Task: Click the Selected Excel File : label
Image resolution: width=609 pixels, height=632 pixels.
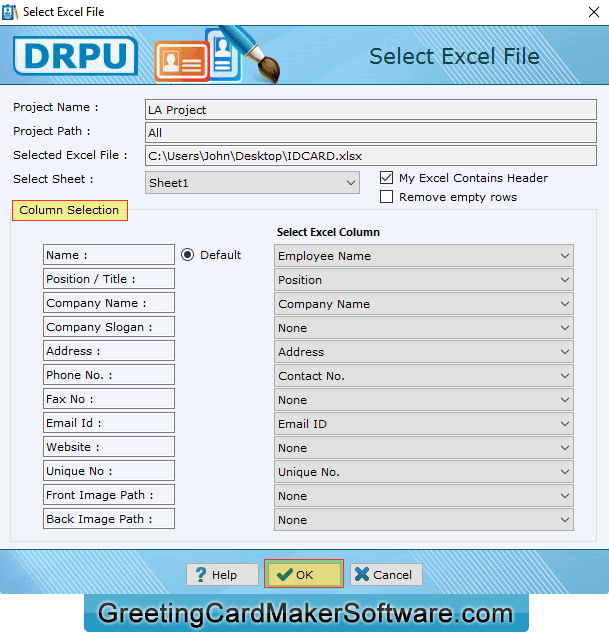Action: tap(70, 155)
